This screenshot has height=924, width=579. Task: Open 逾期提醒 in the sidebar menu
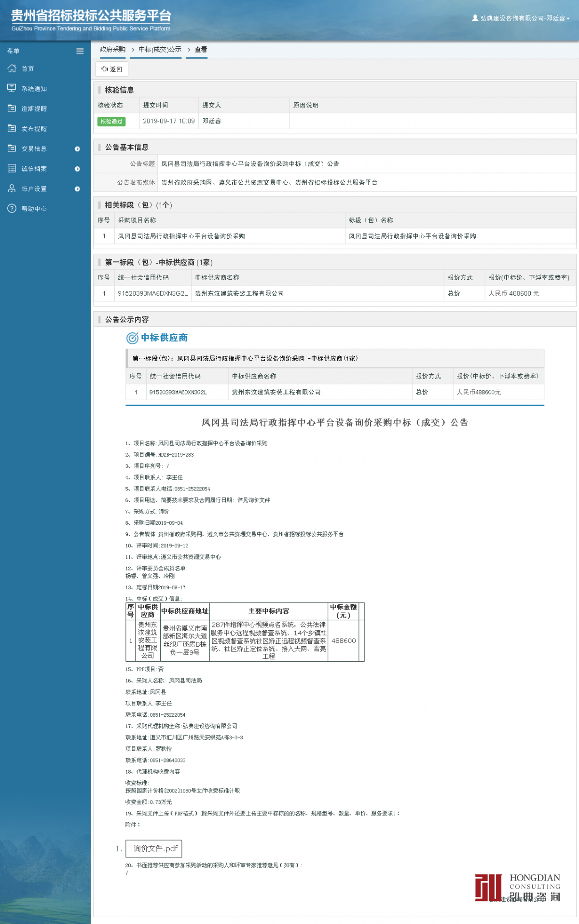(34, 109)
